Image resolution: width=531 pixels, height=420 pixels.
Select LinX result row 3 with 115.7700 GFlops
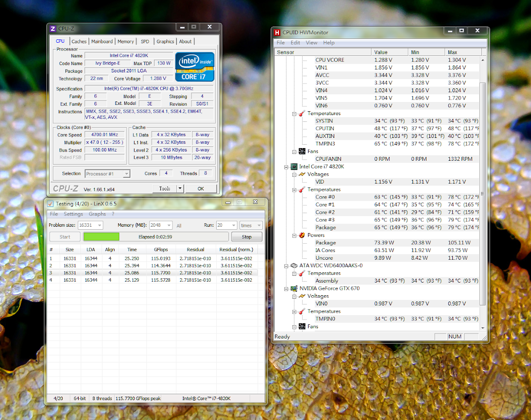coord(153,273)
